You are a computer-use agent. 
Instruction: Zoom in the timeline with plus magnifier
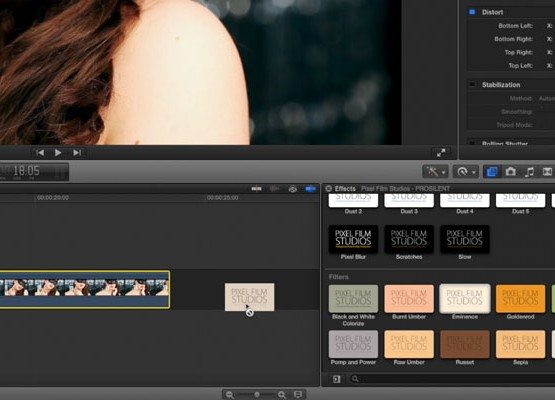coord(282,394)
